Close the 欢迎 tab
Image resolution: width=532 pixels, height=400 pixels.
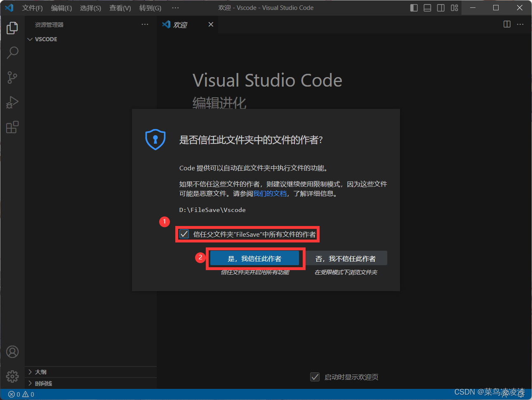tap(211, 24)
